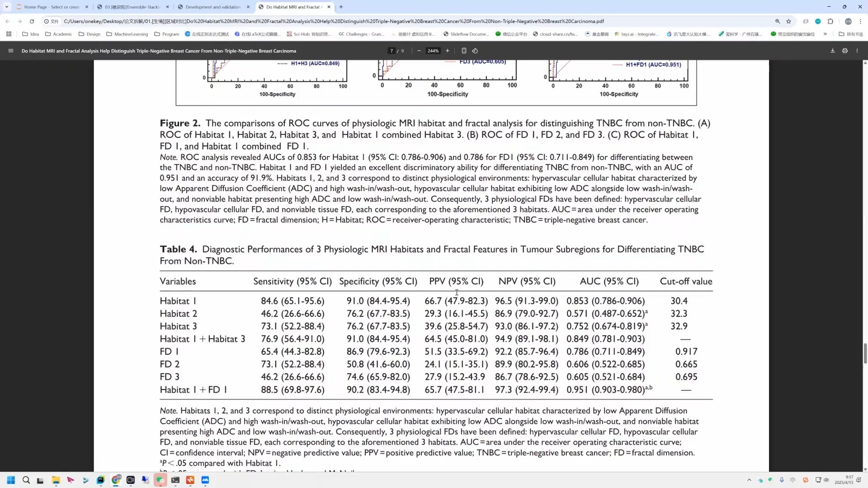The image size is (868, 488).
Task: Go back to previous page in browser
Action: click(x=8, y=21)
